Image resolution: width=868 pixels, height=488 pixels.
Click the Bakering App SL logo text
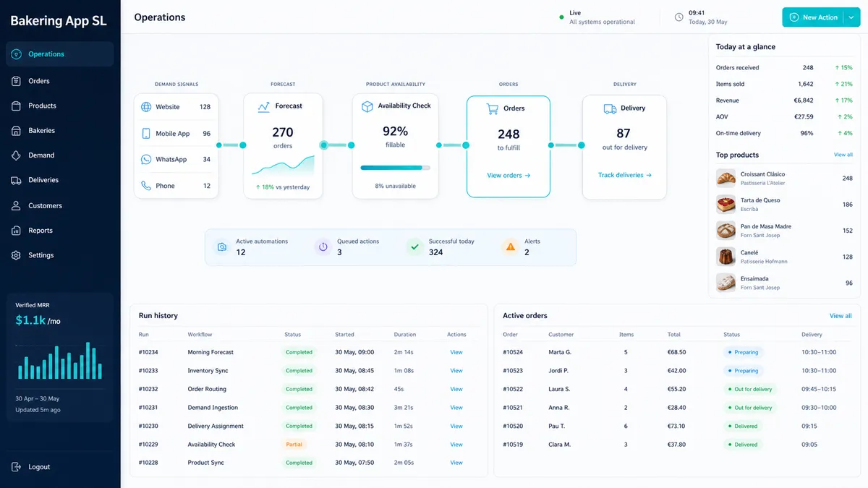[59, 21]
